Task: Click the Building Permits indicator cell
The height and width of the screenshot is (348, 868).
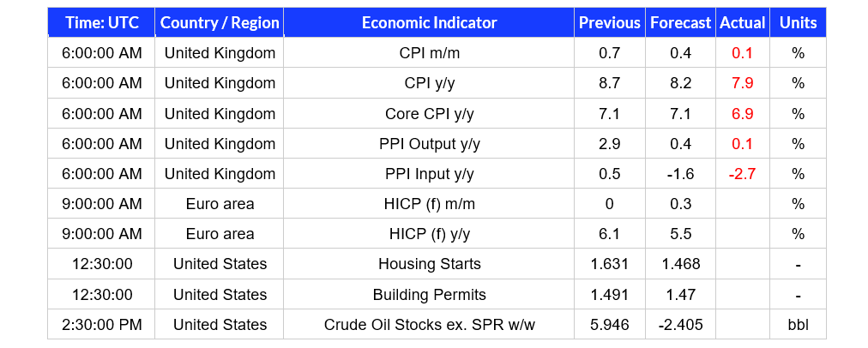Action: tap(429, 294)
